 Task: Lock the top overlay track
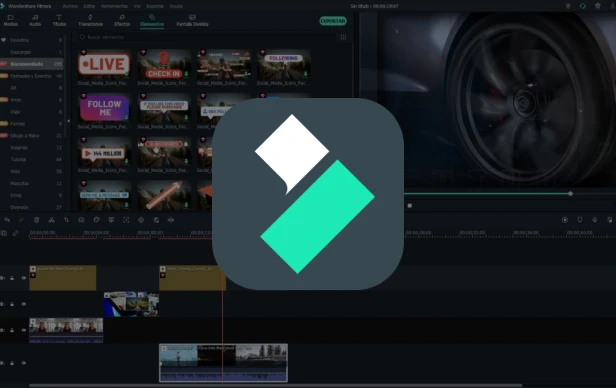[12, 278]
